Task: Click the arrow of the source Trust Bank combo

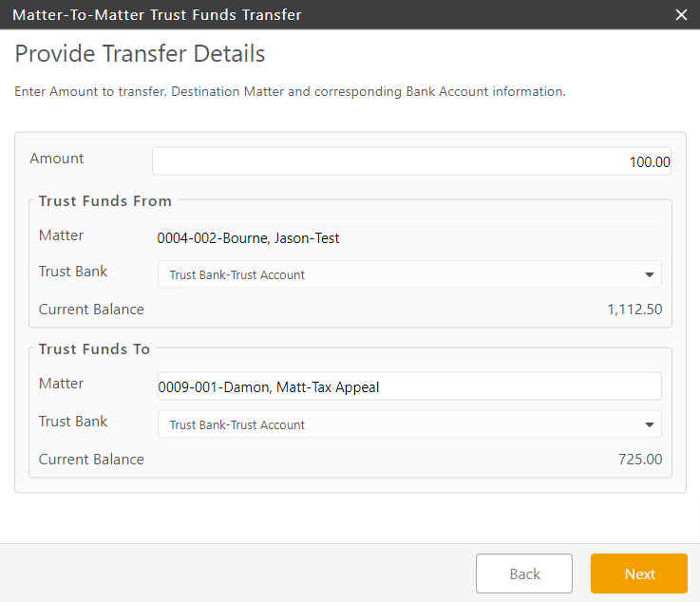Action: 650,274
